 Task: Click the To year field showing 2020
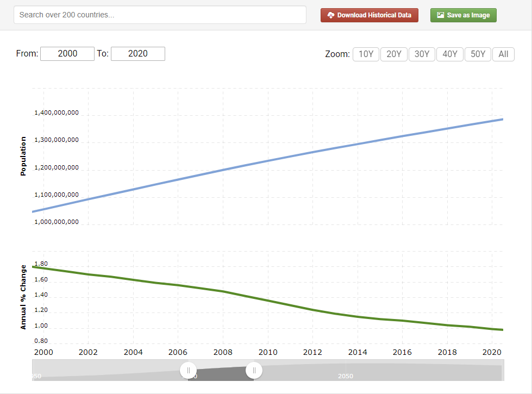click(x=138, y=54)
